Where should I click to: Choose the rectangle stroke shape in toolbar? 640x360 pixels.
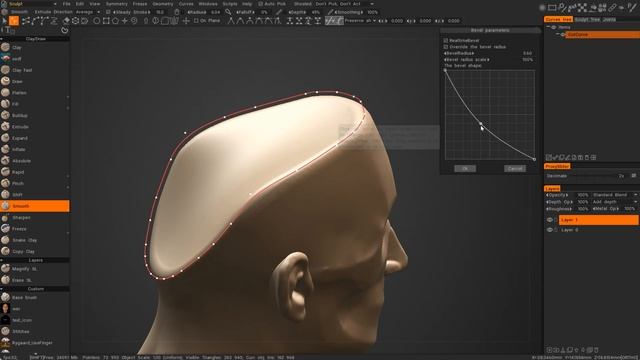point(106,21)
